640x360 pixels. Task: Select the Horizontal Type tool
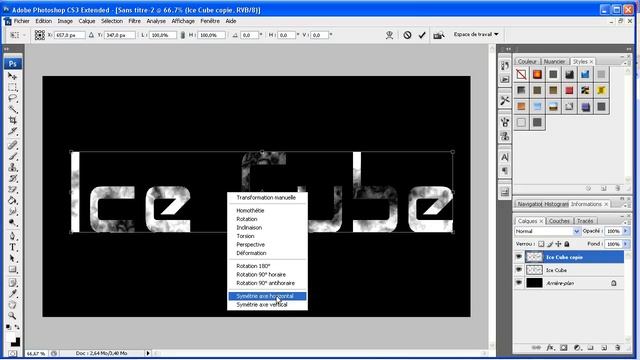click(x=13, y=247)
